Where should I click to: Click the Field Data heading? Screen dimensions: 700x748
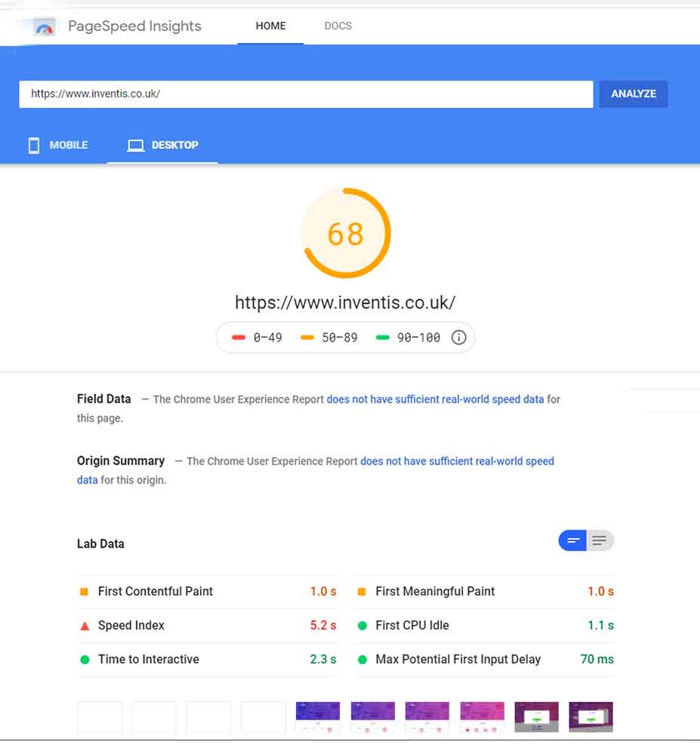tap(104, 399)
